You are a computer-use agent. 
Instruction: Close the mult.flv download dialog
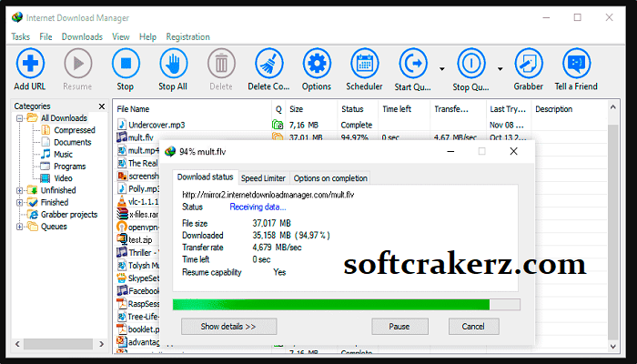(513, 152)
